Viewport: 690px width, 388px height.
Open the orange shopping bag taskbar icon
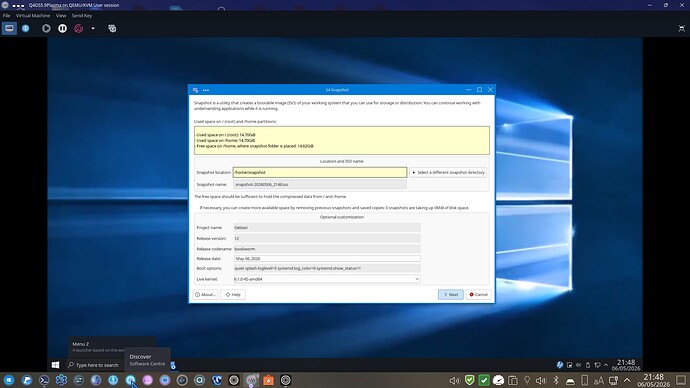click(x=268, y=380)
